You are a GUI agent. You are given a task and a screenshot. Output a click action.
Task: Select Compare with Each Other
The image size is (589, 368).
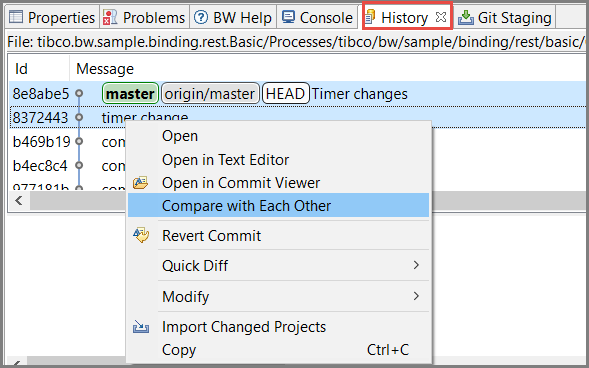[x=278, y=205]
